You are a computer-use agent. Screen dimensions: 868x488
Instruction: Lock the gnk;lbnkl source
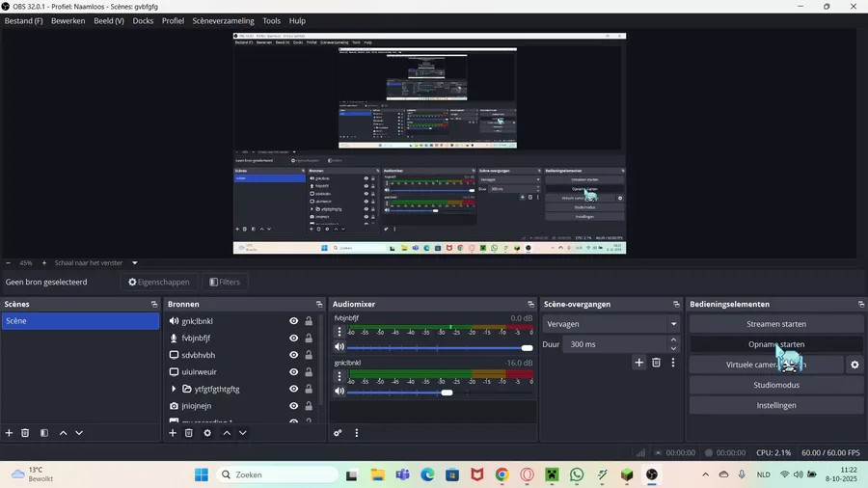point(309,321)
